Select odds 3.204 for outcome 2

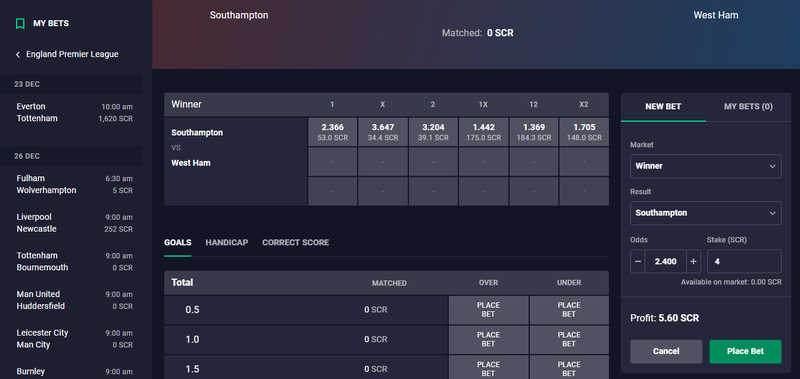coord(433,132)
